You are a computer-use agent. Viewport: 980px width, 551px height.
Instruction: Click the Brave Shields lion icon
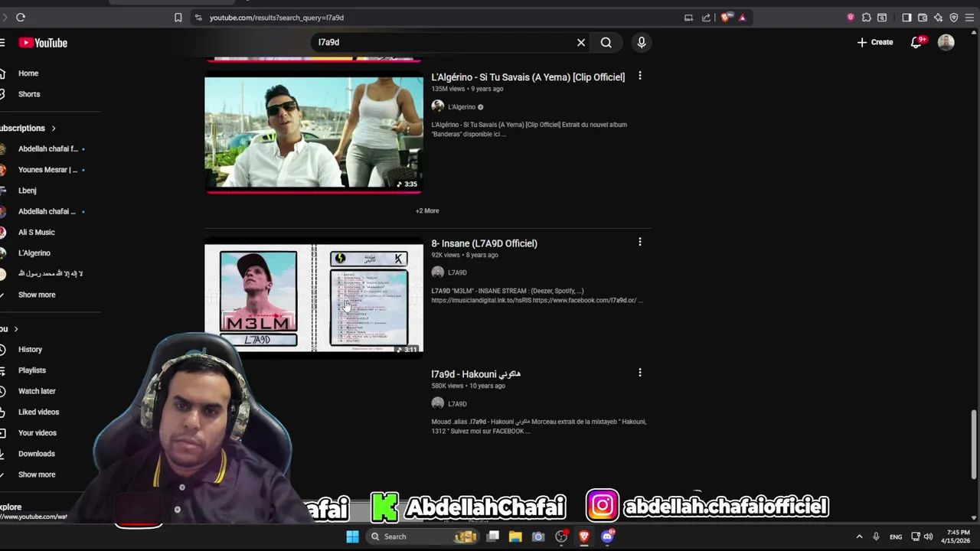coord(726,17)
